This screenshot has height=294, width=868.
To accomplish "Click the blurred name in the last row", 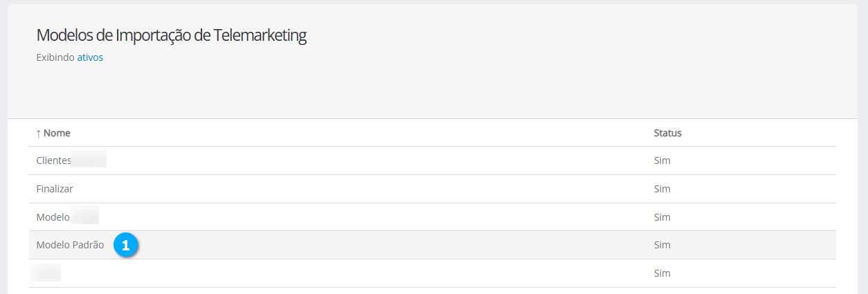I will [46, 273].
